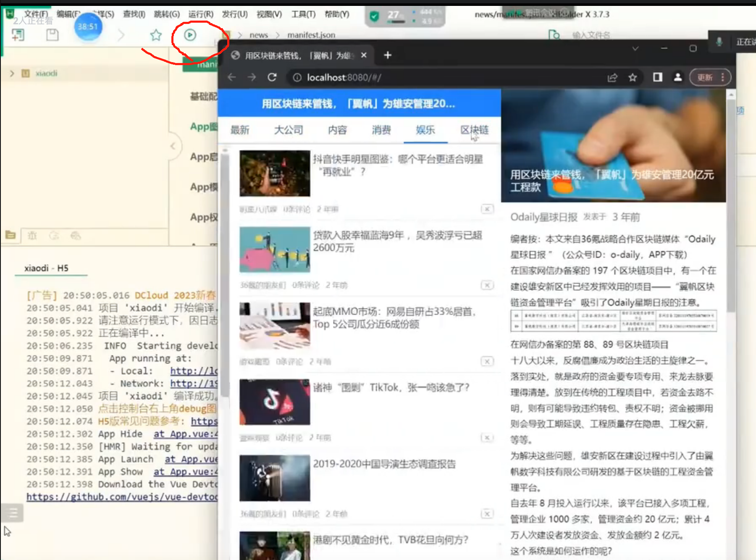
Task: Switch to the 区块链 news tab
Action: click(475, 130)
